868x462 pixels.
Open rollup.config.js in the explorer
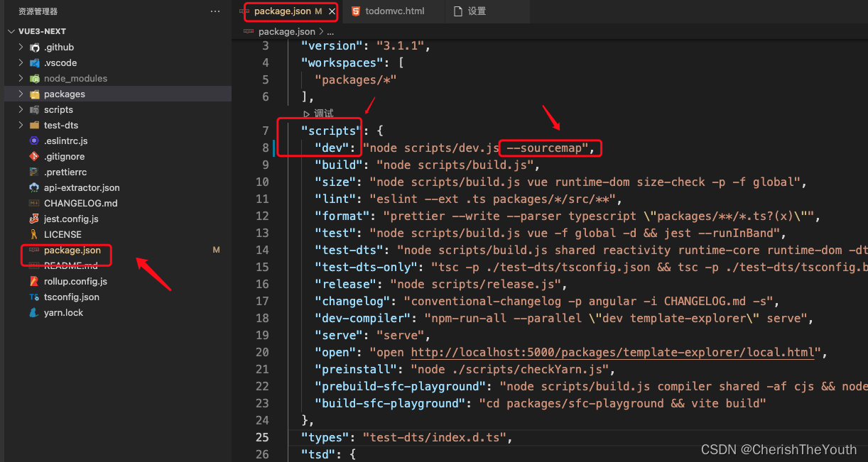[75, 281]
